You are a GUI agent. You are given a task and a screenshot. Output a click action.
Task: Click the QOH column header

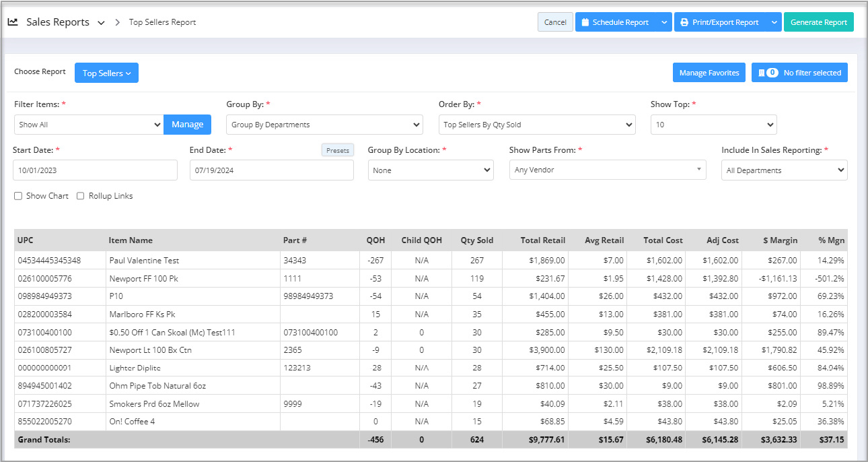pos(376,240)
